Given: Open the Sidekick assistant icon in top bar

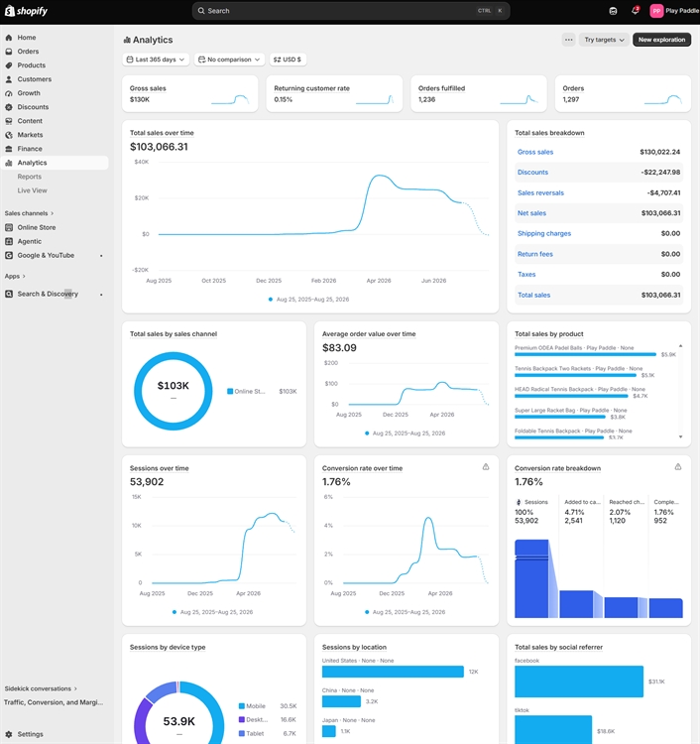Looking at the screenshot, I should click(x=613, y=11).
